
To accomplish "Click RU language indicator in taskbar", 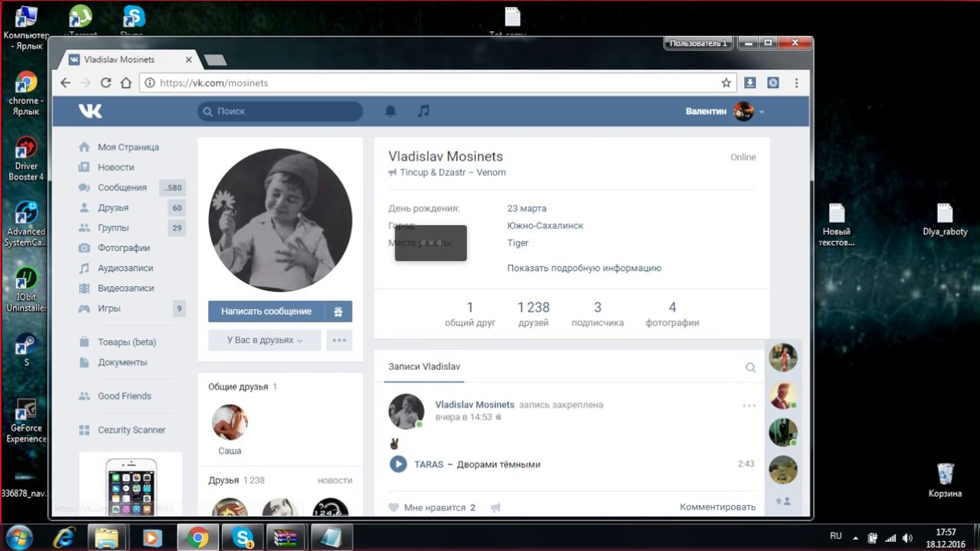I will pyautogui.click(x=836, y=536).
